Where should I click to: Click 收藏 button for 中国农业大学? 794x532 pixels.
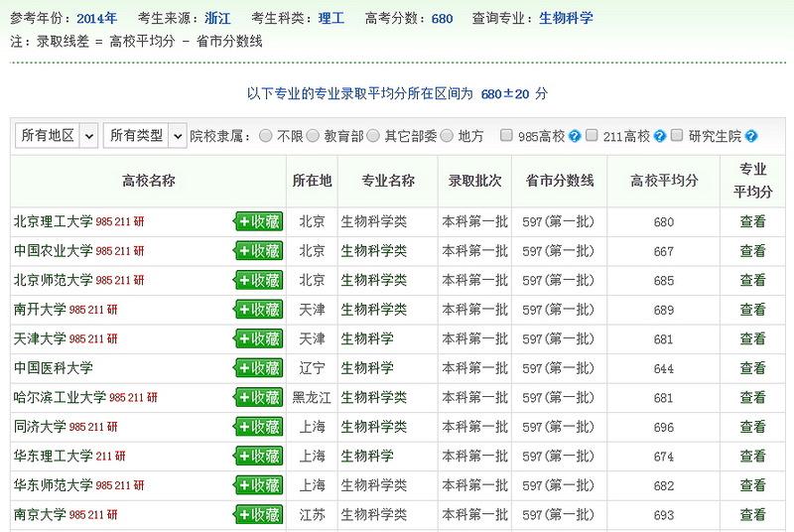(x=258, y=251)
